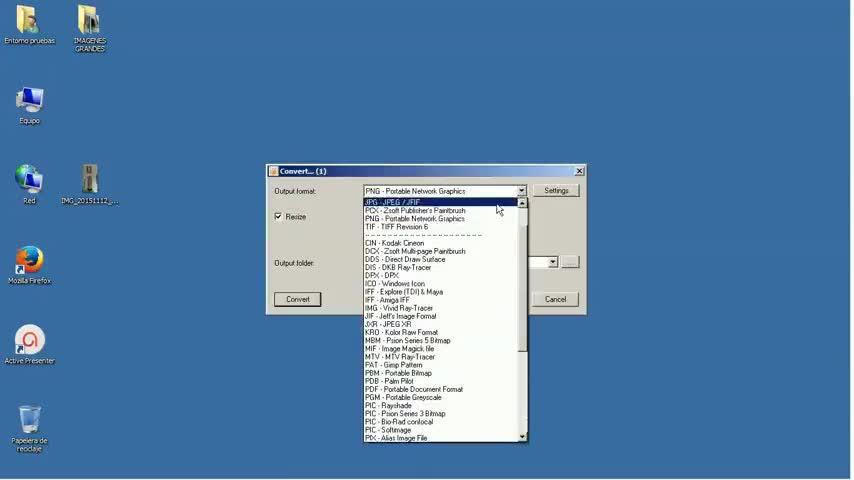Select the Papelera de reciclaje icon
The image size is (854, 480).
[x=29, y=428]
